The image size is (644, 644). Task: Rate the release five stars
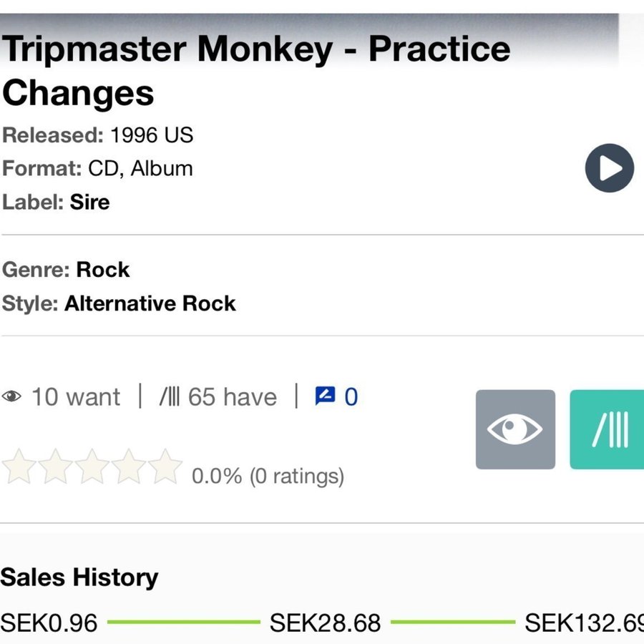pos(165,467)
